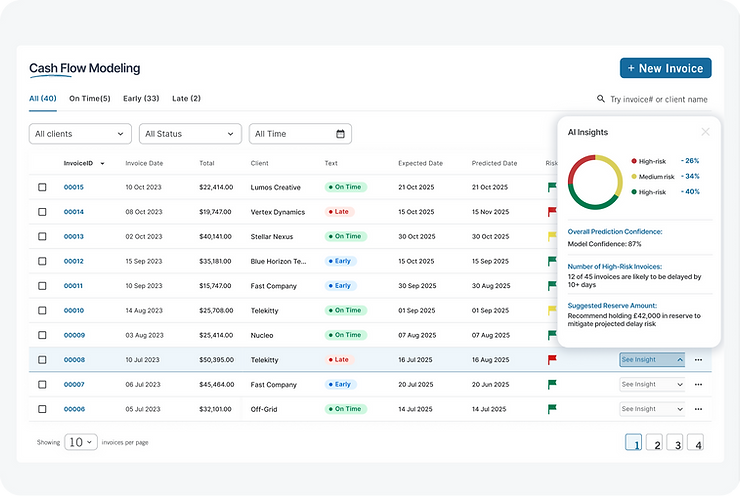The height and width of the screenshot is (496, 740).
Task: Click Overall Prediction Confidence heading
Action: tap(614, 232)
